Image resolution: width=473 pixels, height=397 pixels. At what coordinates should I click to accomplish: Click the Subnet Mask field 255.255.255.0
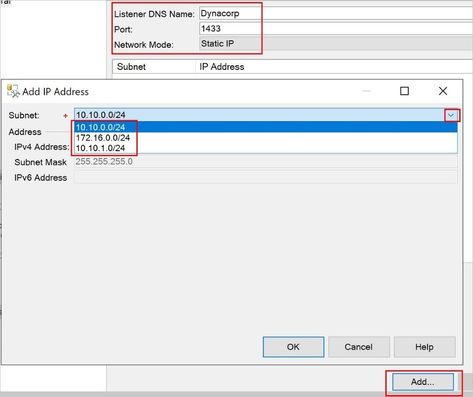click(266, 162)
